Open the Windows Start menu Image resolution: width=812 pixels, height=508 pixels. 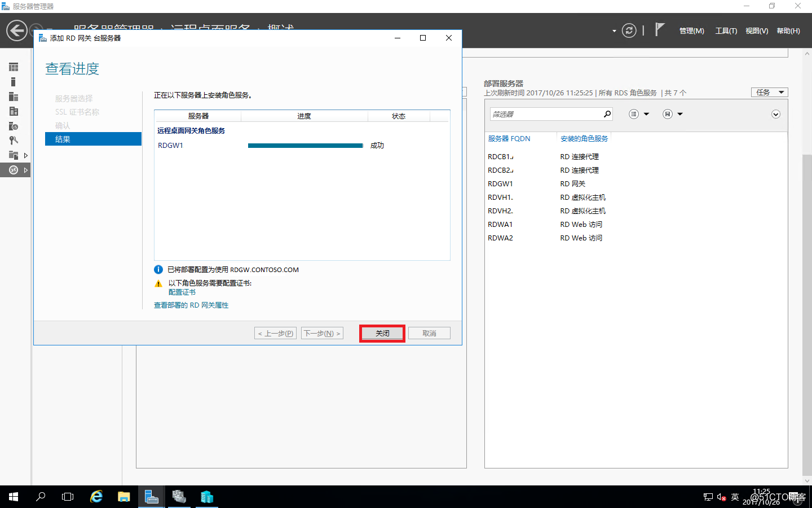click(x=14, y=497)
